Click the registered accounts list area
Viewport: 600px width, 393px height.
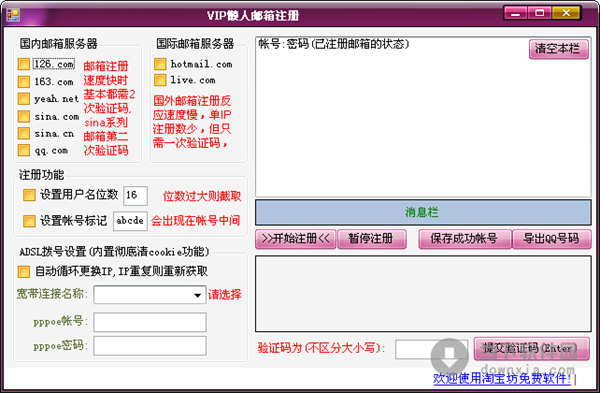pos(423,117)
